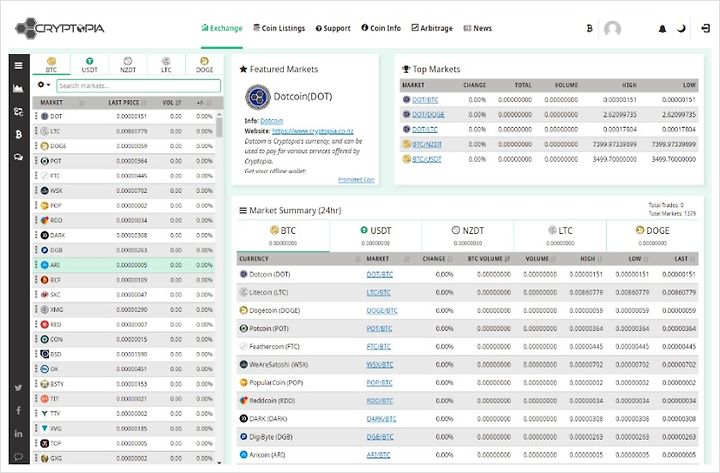Sort Market Summary by CHANGE column

(438, 259)
